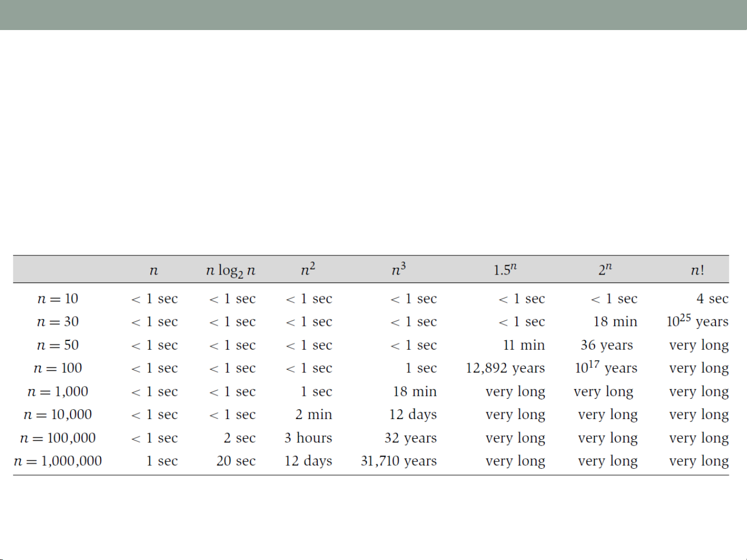The width and height of the screenshot is (747, 560).
Task: Select the "n = 100,000" row label
Action: pyautogui.click(x=58, y=438)
